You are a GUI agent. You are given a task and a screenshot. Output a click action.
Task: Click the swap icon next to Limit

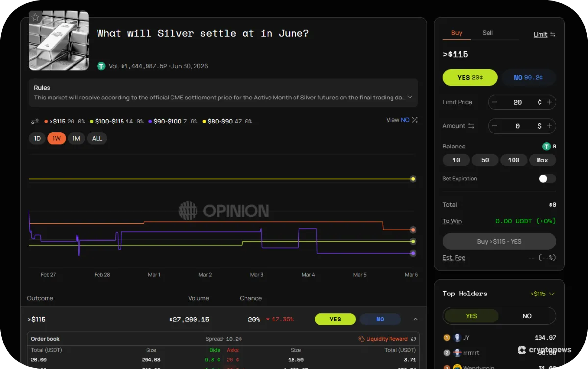553,34
